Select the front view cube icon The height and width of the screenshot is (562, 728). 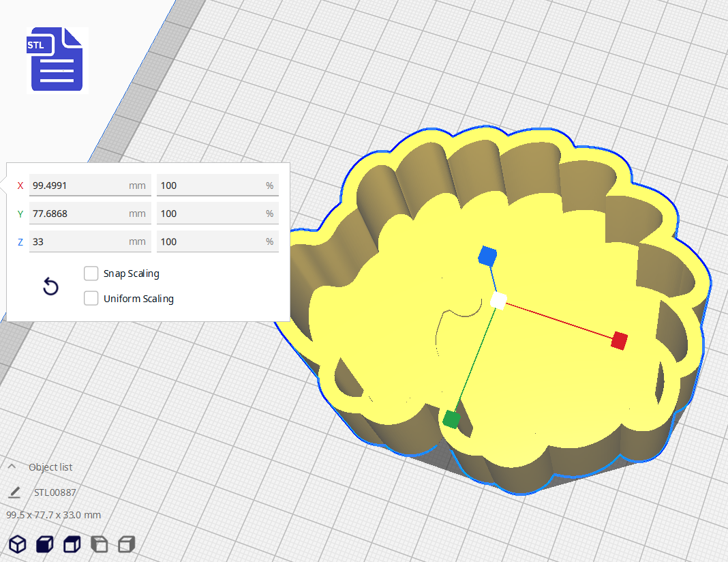point(44,544)
